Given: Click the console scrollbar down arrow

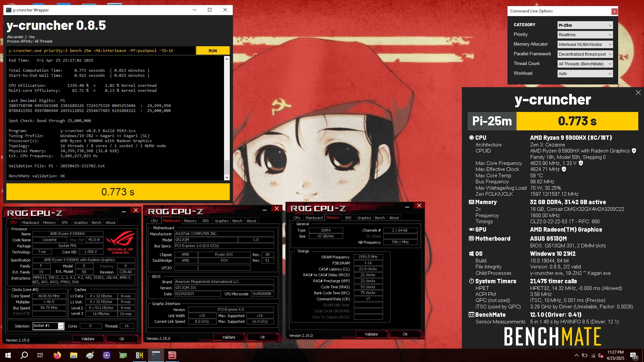Looking at the screenshot, I should [x=227, y=178].
